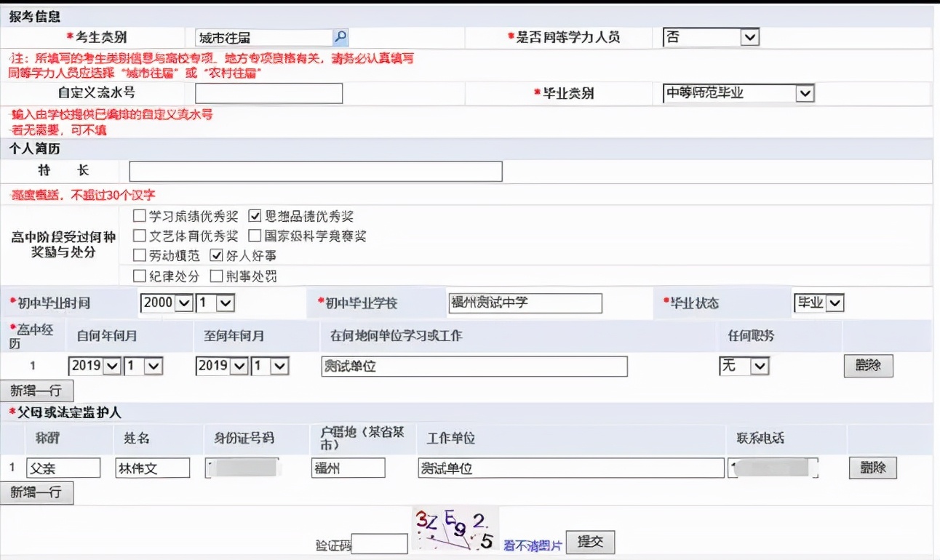
Task: Open the 毕业类别 dropdown showing 中等师范毕业
Action: click(805, 93)
